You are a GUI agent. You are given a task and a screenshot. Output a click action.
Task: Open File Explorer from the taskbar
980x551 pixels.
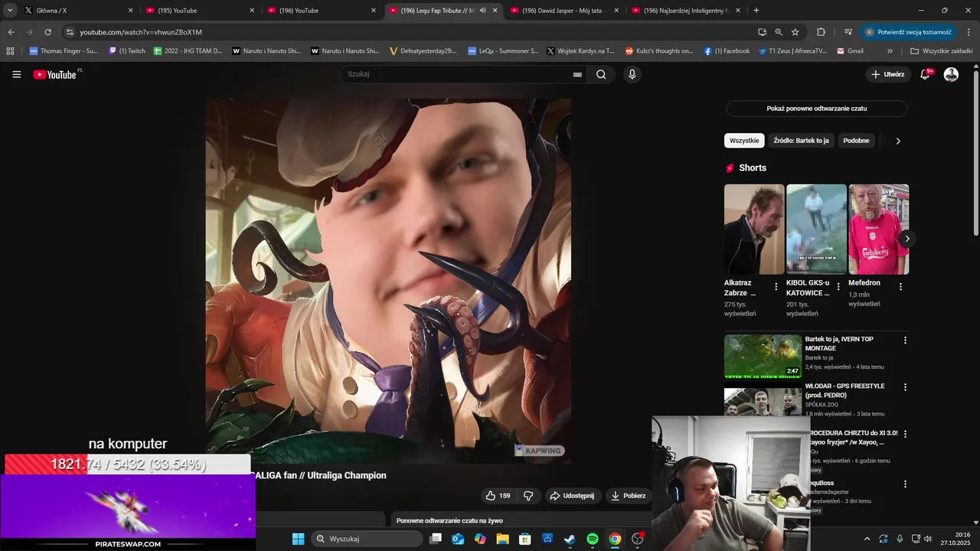point(502,539)
